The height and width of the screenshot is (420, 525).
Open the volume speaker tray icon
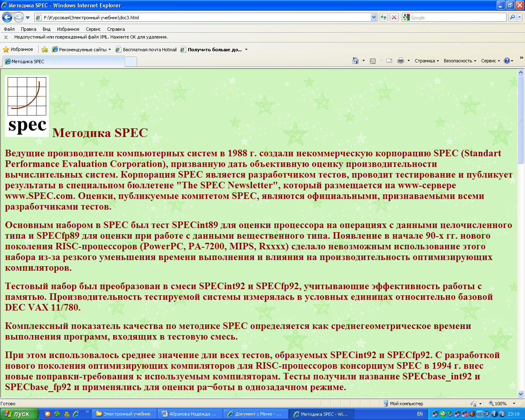473,414
